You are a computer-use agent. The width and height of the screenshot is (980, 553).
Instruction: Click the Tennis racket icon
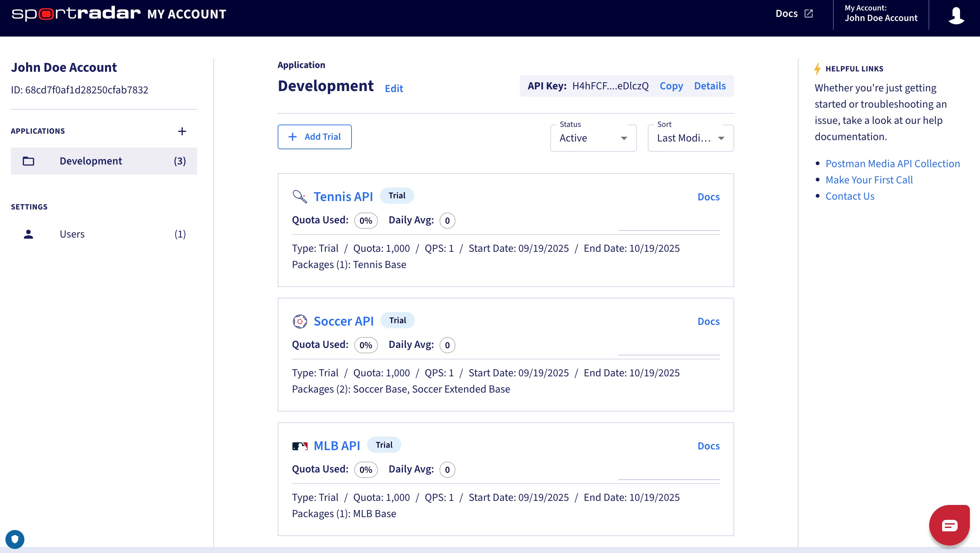click(299, 197)
